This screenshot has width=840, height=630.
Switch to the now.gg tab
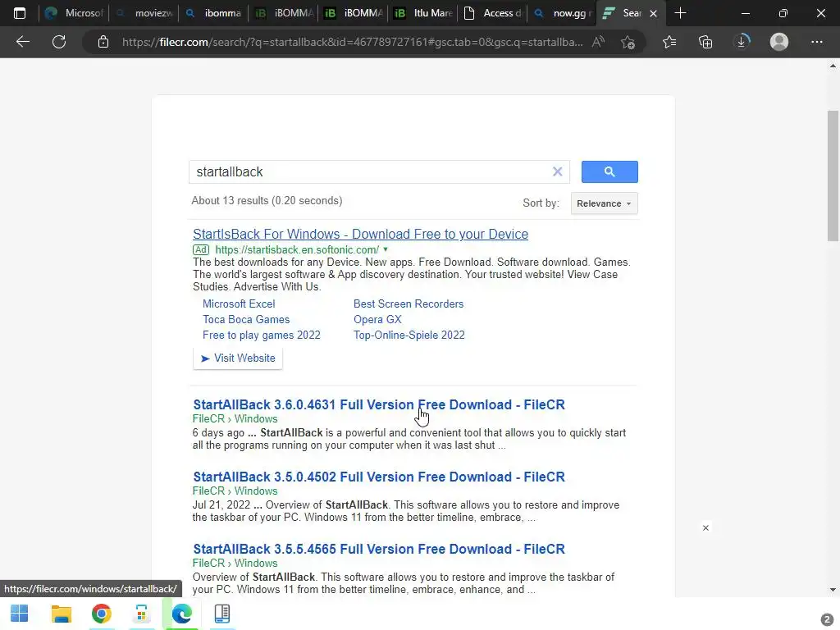coord(561,13)
